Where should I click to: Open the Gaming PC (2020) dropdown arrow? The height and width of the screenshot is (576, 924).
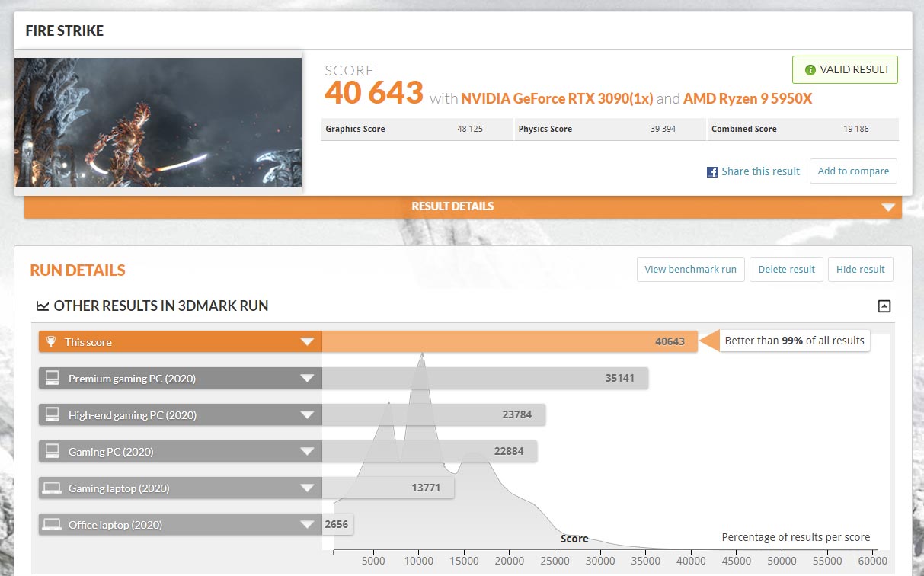point(307,452)
